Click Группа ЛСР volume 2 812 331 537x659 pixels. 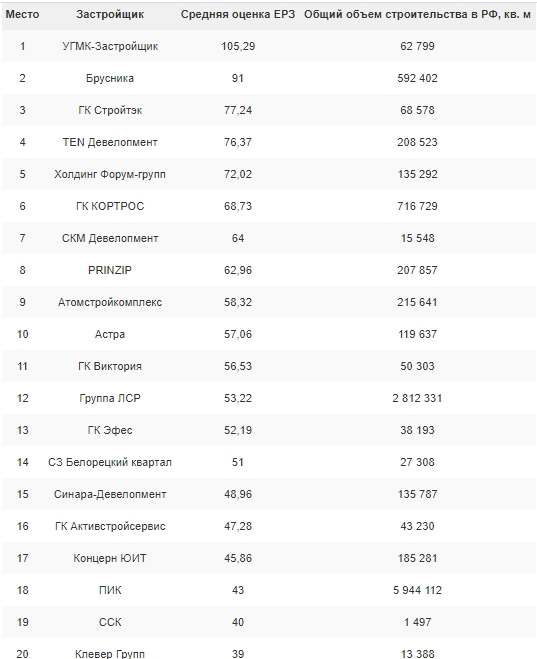point(417,398)
